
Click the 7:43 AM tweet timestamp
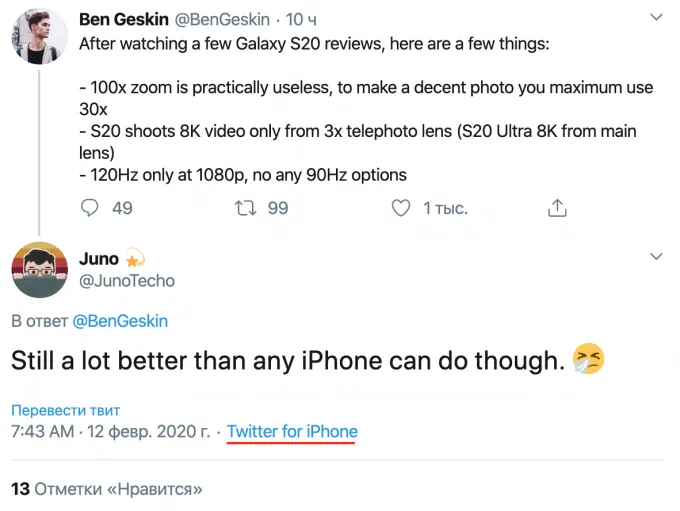[110, 432]
